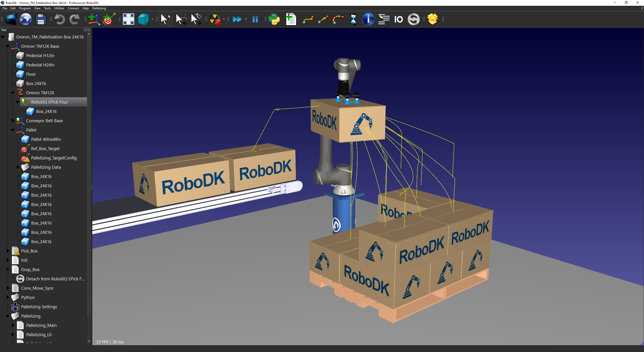Image resolution: width=644 pixels, height=352 pixels.
Task: Click the Add new target icon
Action: [x=109, y=19]
